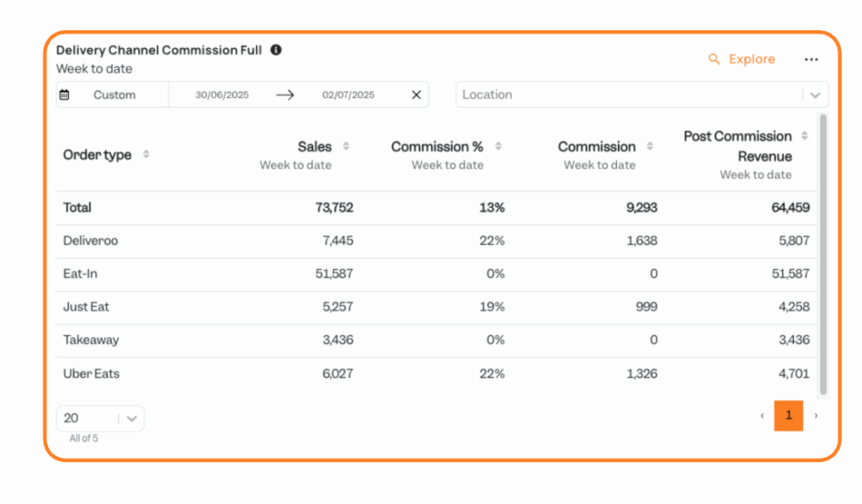862x504 pixels.
Task: Click the Explore link
Action: point(742,60)
